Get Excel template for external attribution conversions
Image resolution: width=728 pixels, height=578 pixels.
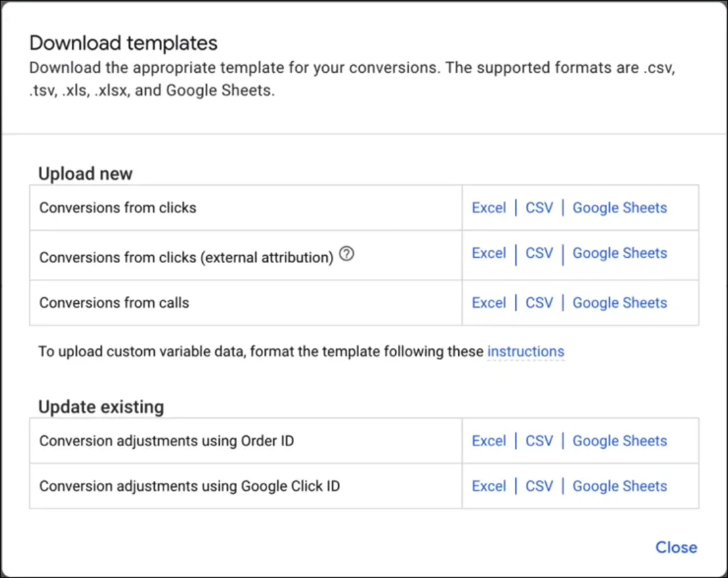click(x=489, y=253)
